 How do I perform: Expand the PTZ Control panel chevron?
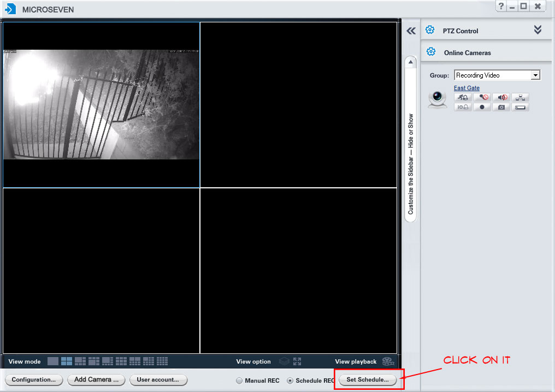[538, 29]
